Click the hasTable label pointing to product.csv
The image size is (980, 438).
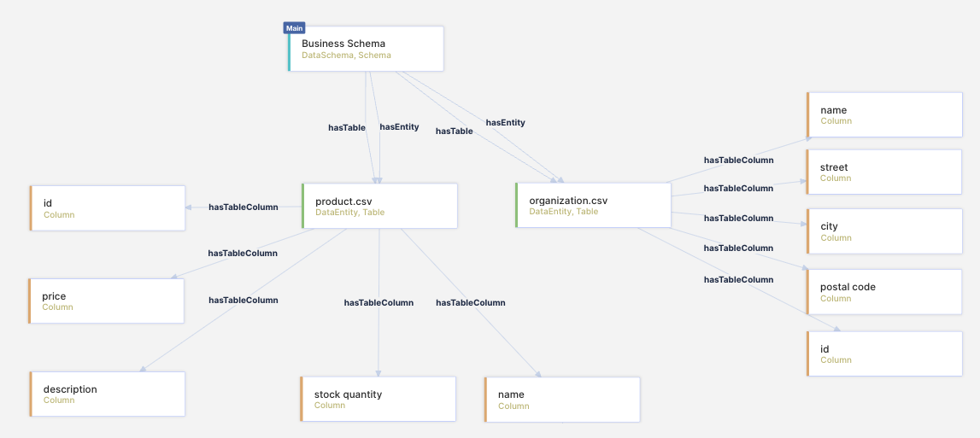347,128
